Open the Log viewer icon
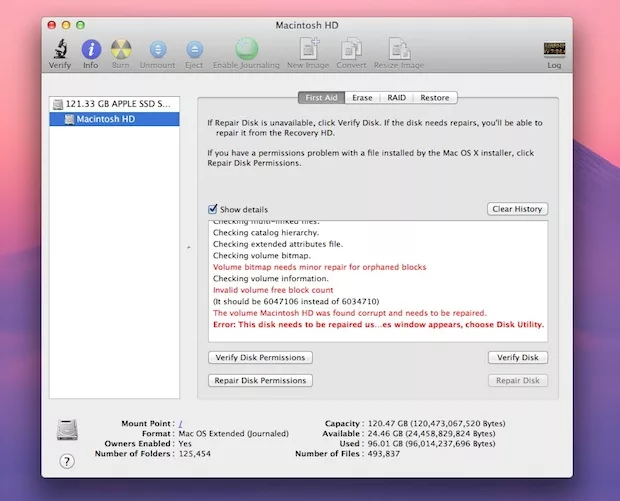The height and width of the screenshot is (501, 620). tap(553, 50)
